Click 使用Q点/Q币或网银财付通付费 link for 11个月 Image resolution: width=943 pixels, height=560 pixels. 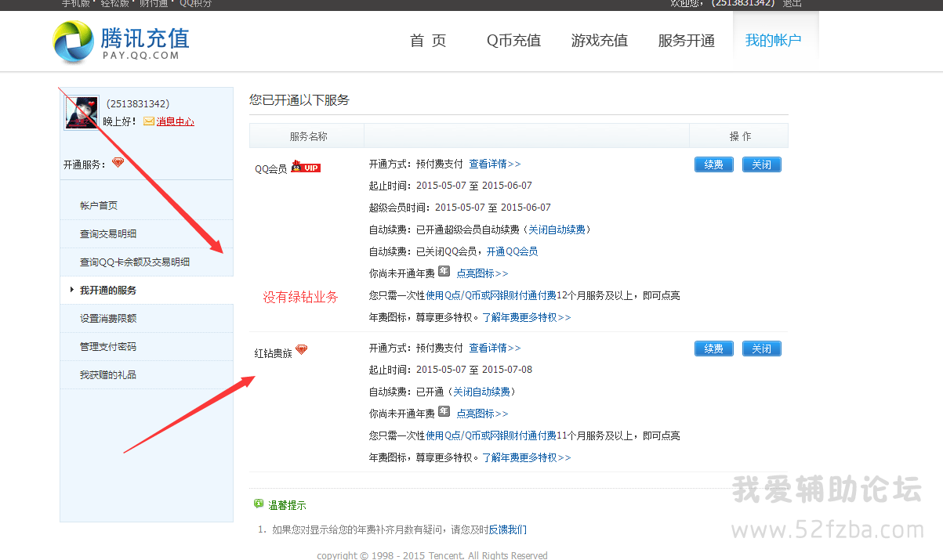point(491,435)
